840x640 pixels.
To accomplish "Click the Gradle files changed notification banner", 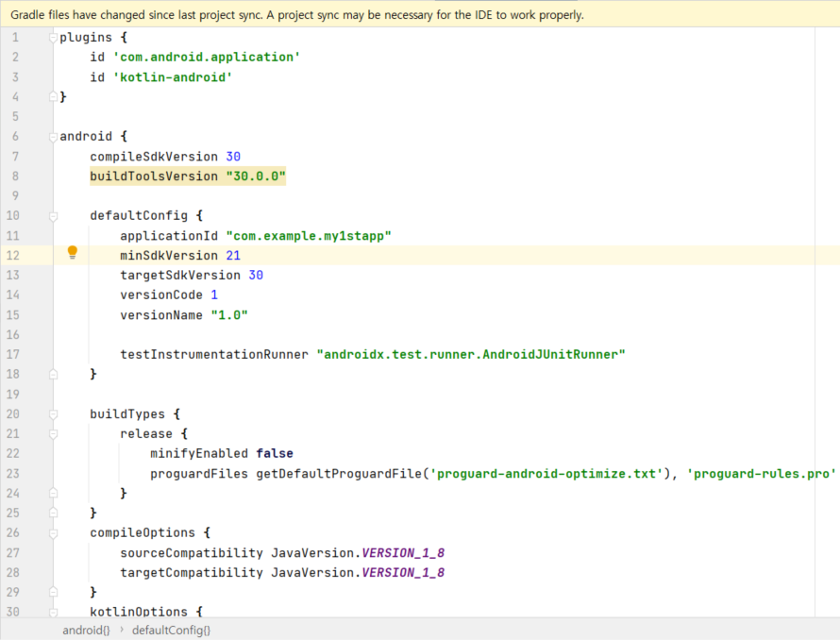I will click(x=420, y=14).
